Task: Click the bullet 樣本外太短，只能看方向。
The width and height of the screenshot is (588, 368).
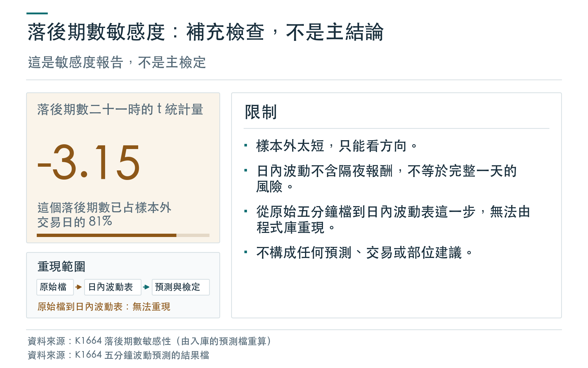Action: pos(337,146)
